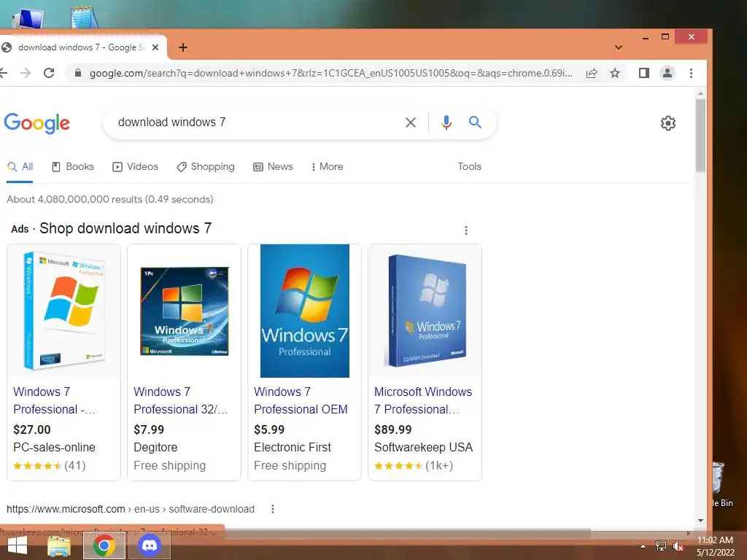Viewport: 747px width, 560px height.
Task: Click 'Softwarekeep USA' seller name
Action: [x=423, y=447]
